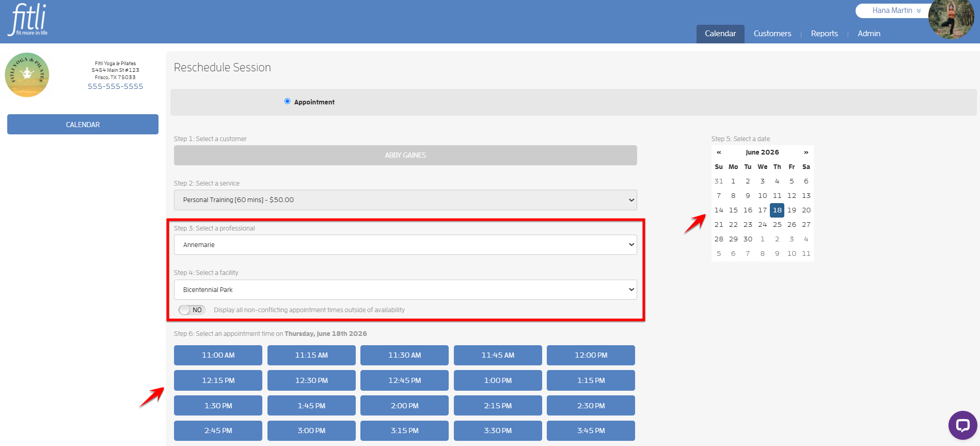Select the 2:30 PM time slot
Screen dimensions: 980x446
(x=591, y=406)
